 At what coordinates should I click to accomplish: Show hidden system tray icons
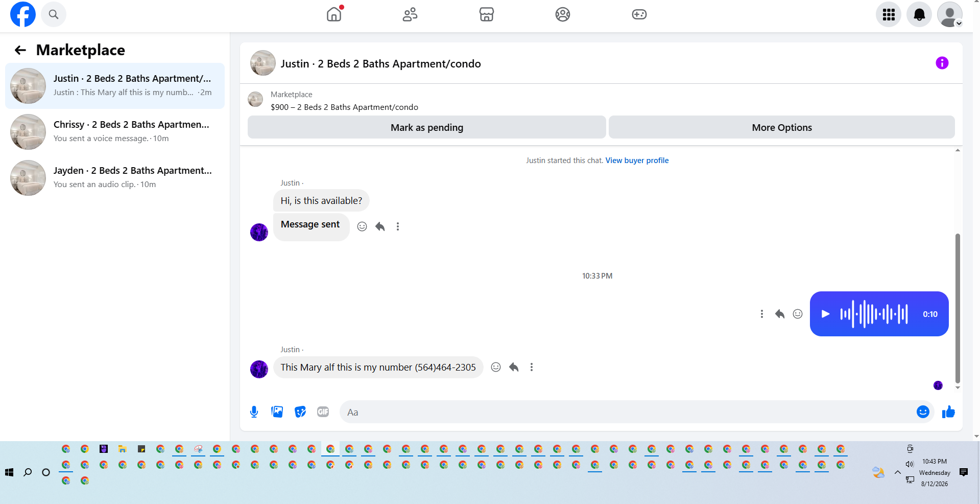898,472
